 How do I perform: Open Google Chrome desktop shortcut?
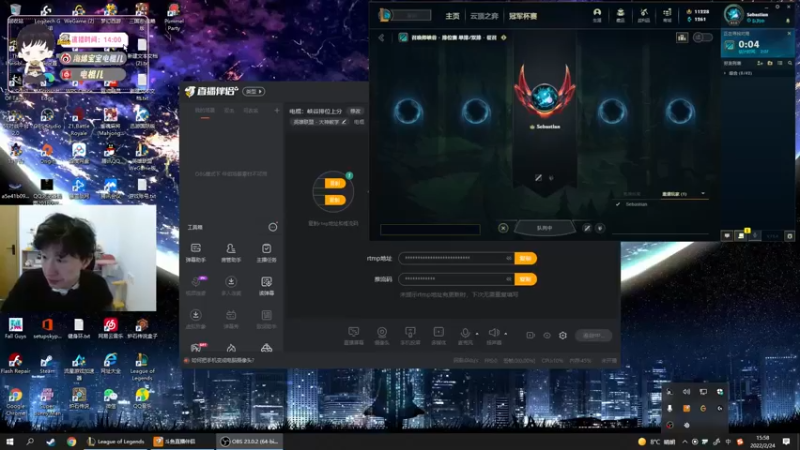point(16,401)
